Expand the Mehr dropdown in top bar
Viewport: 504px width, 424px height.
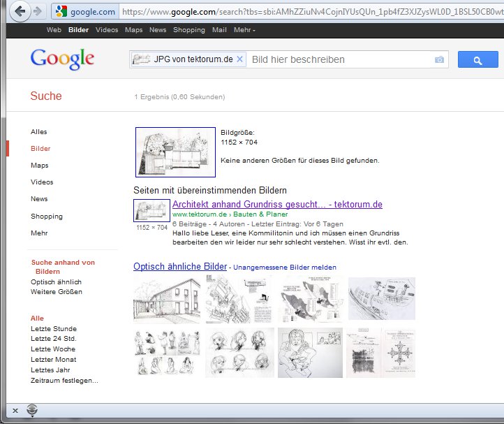coord(244,30)
